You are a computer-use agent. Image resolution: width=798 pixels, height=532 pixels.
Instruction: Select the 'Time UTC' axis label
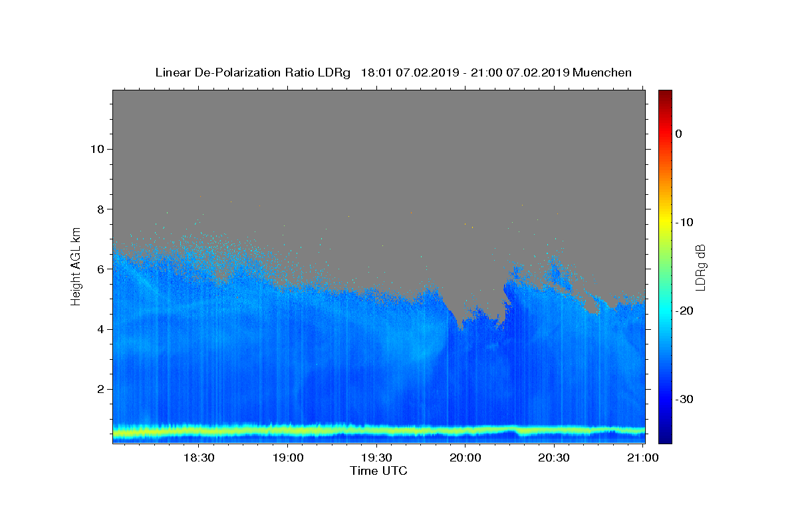(378, 471)
